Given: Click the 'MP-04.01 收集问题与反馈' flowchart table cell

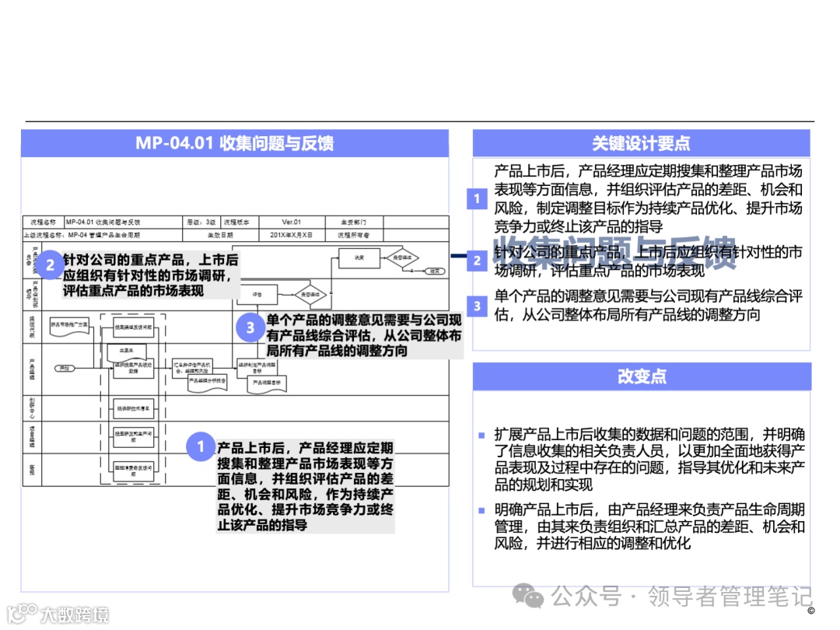Looking at the screenshot, I should tap(123, 222).
